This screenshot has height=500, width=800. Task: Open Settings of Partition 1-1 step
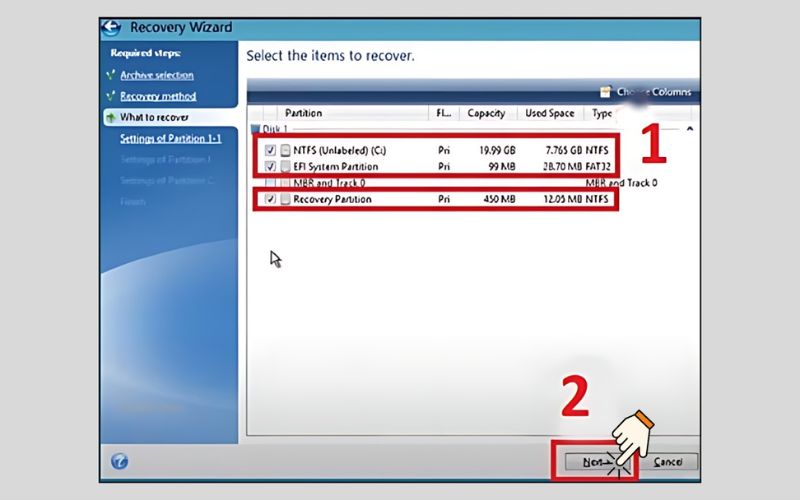170,138
